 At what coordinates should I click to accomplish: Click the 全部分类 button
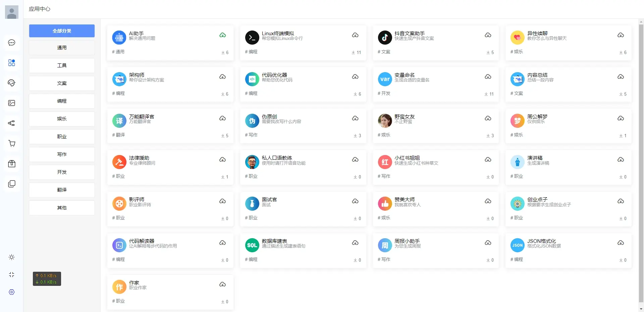click(x=62, y=31)
